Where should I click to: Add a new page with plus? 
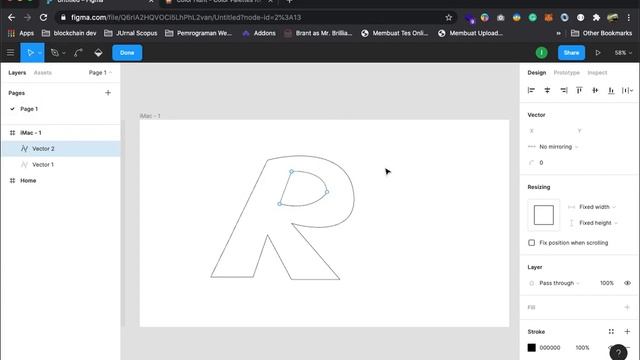click(108, 93)
